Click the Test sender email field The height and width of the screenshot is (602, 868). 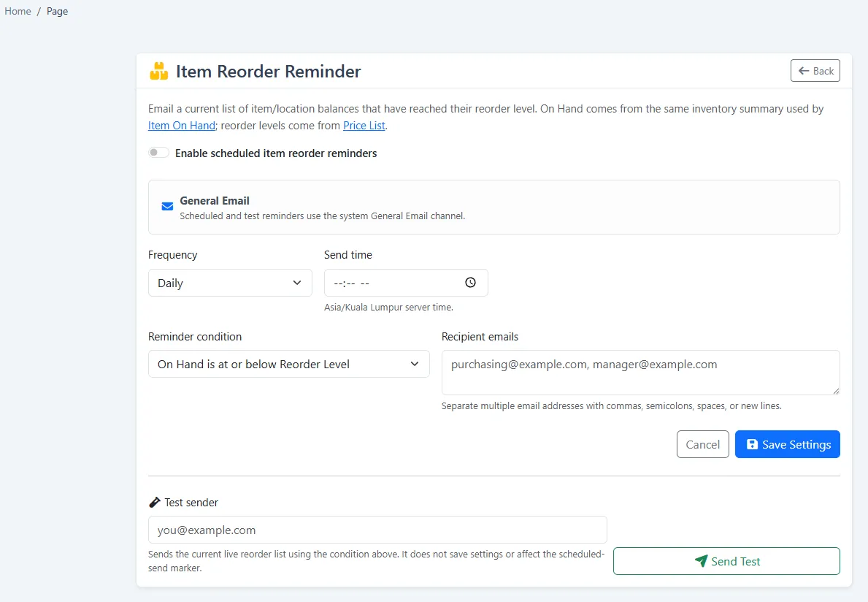pos(377,530)
